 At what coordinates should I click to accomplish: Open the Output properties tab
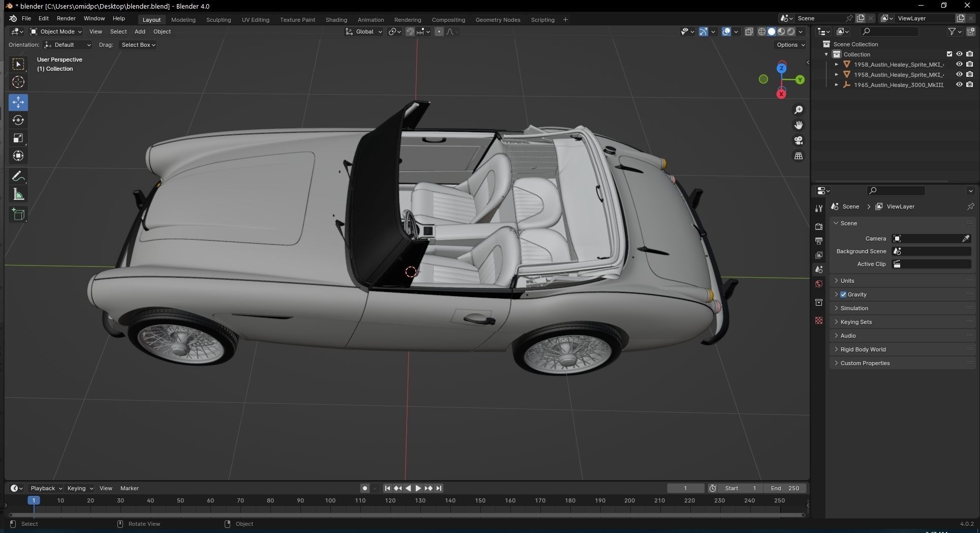(819, 241)
